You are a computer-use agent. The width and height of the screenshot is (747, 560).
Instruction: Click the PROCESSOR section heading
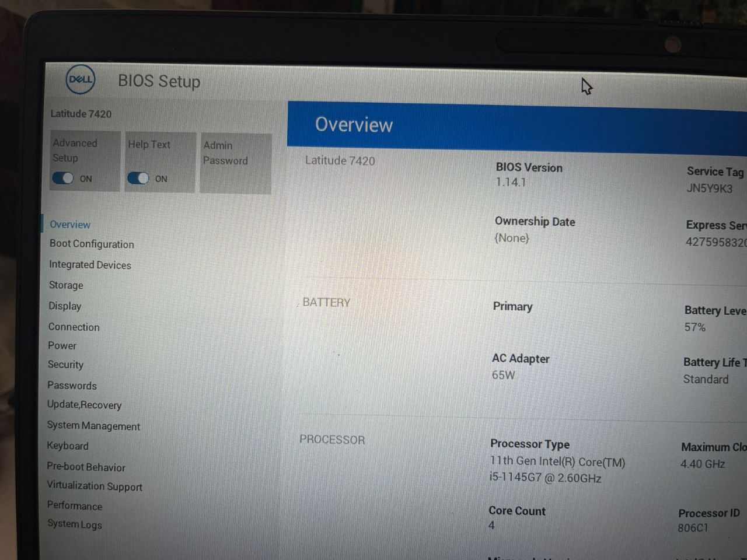(332, 440)
